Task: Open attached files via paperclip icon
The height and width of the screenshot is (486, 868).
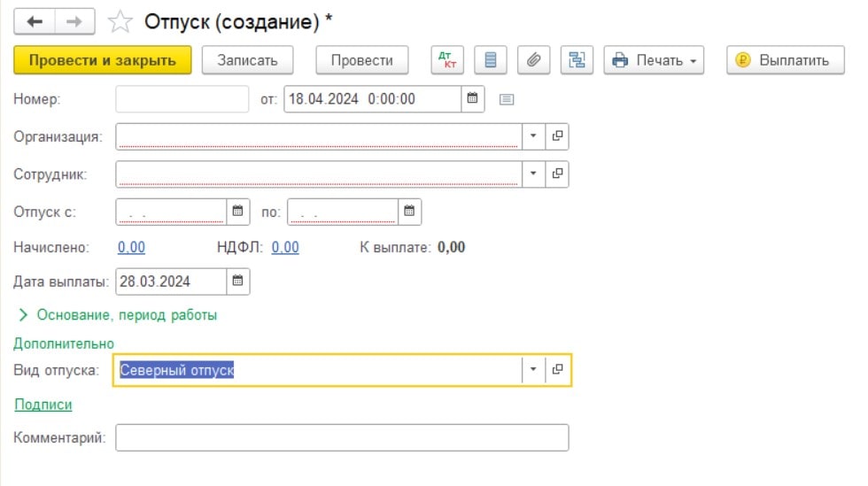Action: (533, 60)
